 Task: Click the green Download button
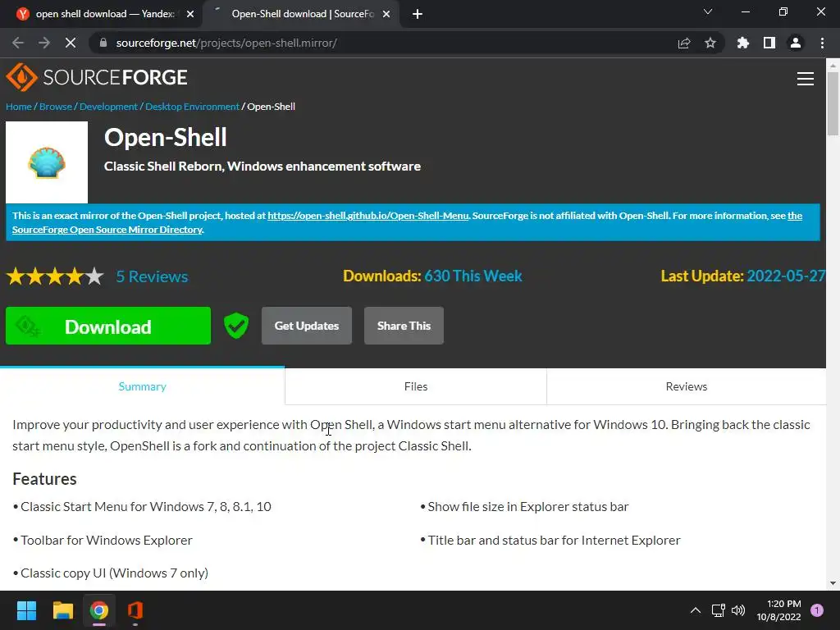coord(108,326)
